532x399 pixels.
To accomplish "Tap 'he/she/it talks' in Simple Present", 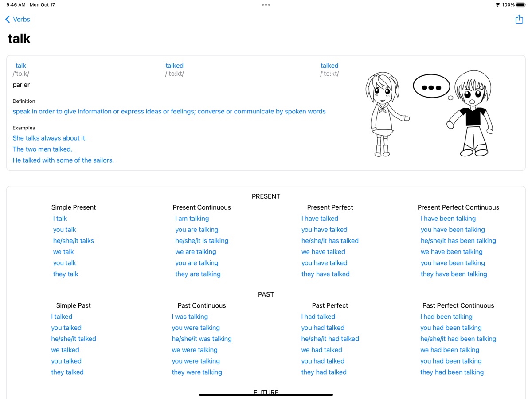I will (74, 241).
